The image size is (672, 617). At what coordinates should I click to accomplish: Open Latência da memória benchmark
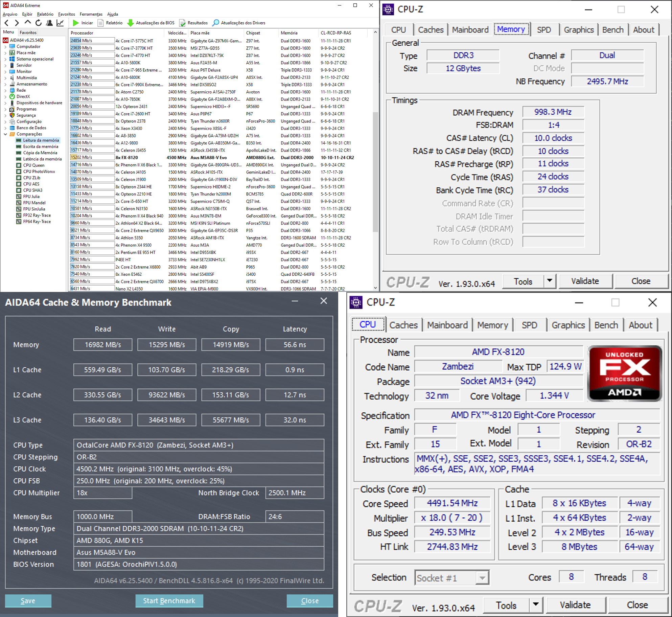pyautogui.click(x=42, y=159)
